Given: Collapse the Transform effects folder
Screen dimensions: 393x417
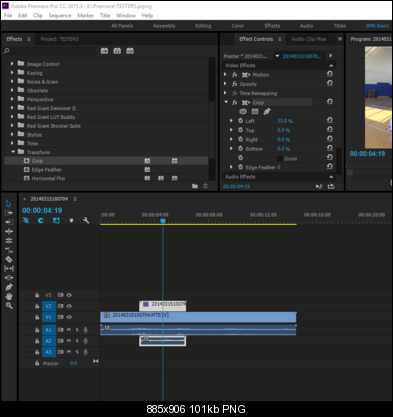Looking at the screenshot, I should (x=13, y=152).
